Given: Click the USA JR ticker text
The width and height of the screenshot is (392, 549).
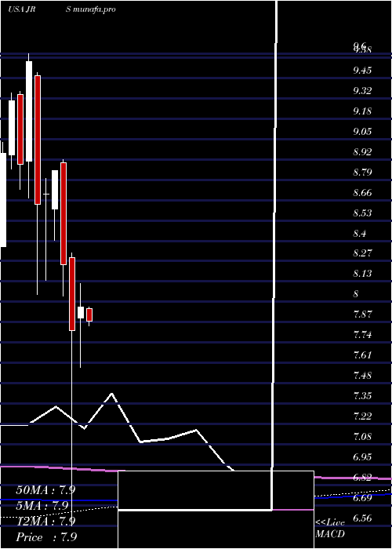Looking at the screenshot, I should pyautogui.click(x=23, y=9).
